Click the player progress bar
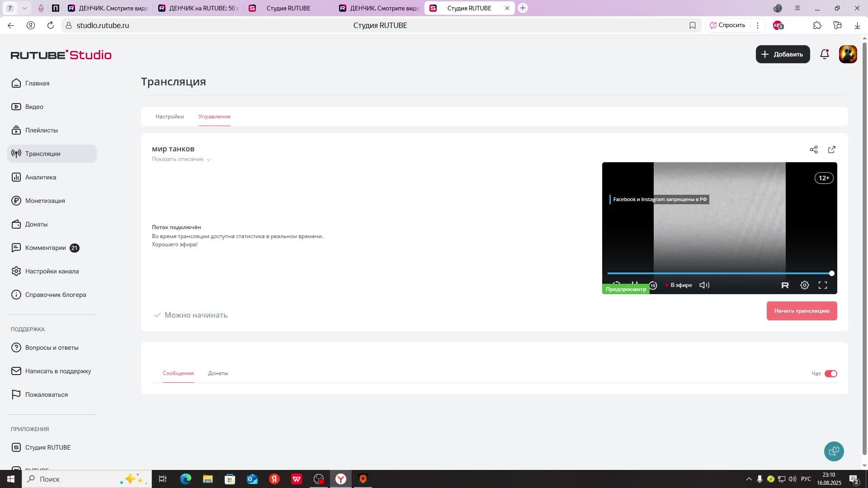The width and height of the screenshot is (868, 488). (719, 273)
